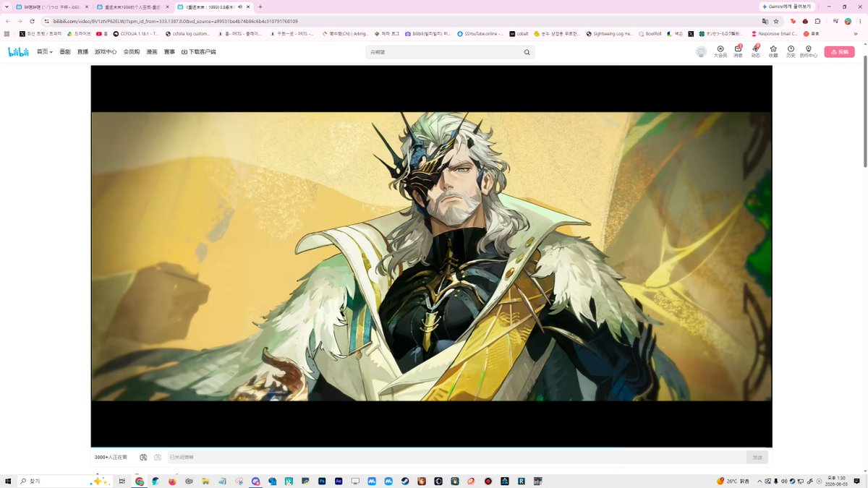Click the video player artwork
This screenshot has height=488, width=868.
click(x=431, y=256)
